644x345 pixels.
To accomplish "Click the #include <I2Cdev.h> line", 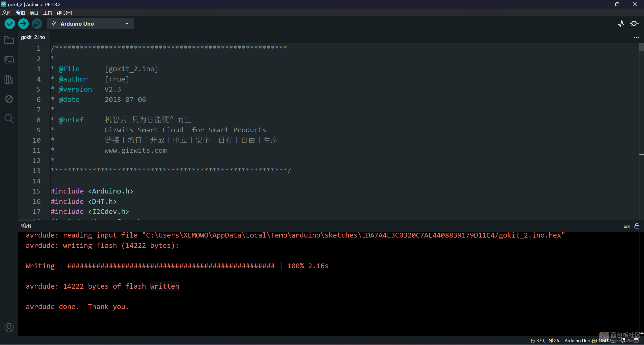I will (x=90, y=211).
